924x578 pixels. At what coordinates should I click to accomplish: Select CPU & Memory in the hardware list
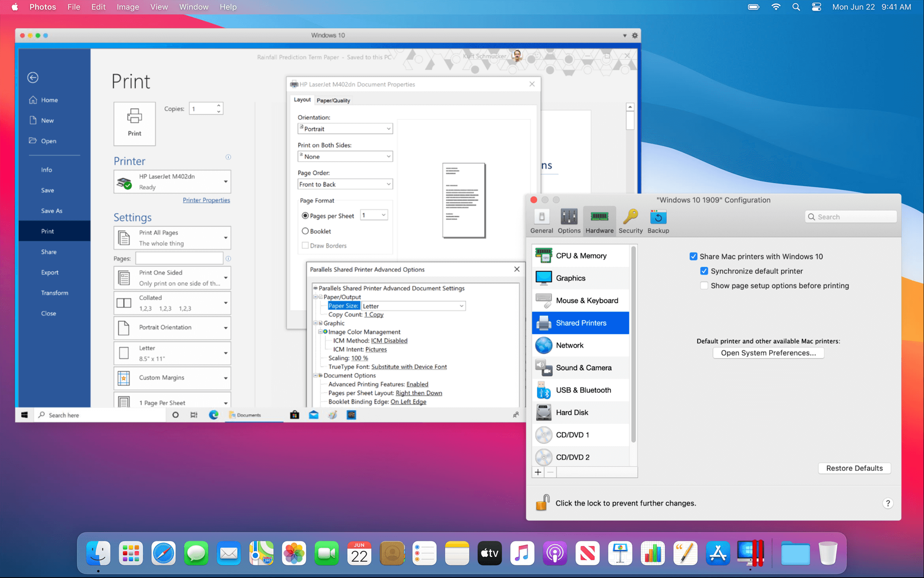(580, 255)
